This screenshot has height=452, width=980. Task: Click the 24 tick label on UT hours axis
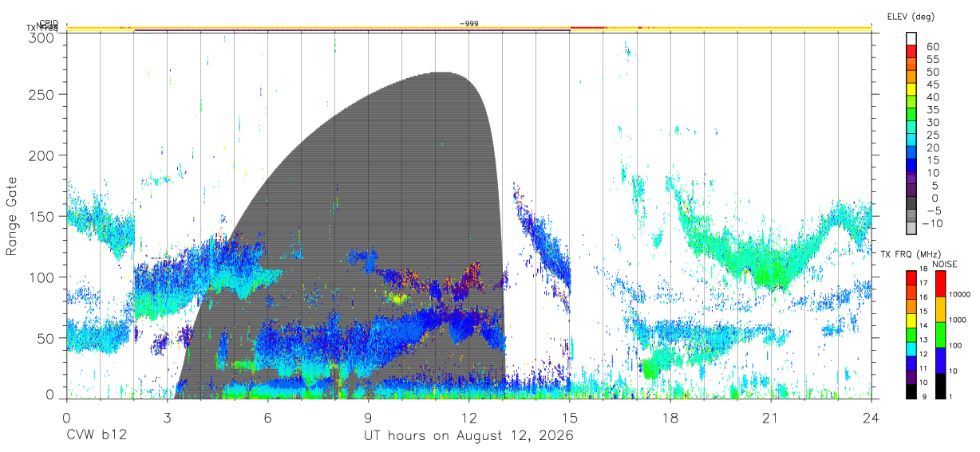click(871, 416)
